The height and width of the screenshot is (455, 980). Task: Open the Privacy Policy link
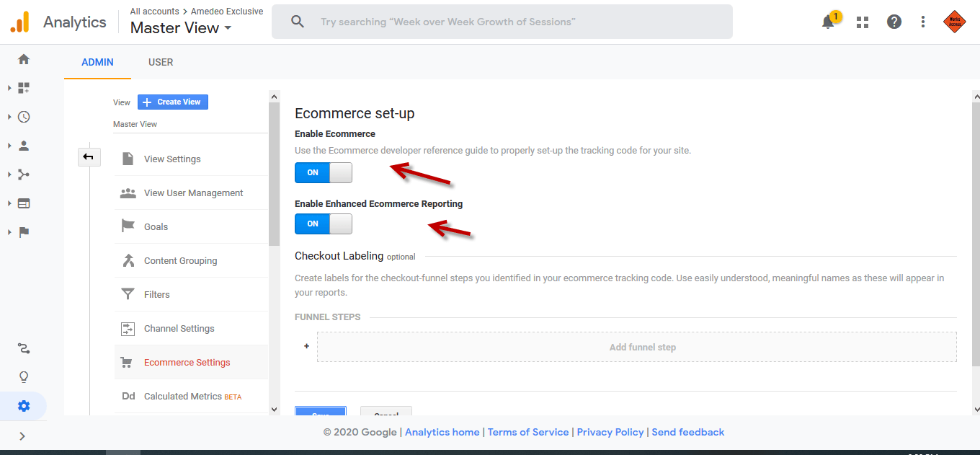[610, 432]
